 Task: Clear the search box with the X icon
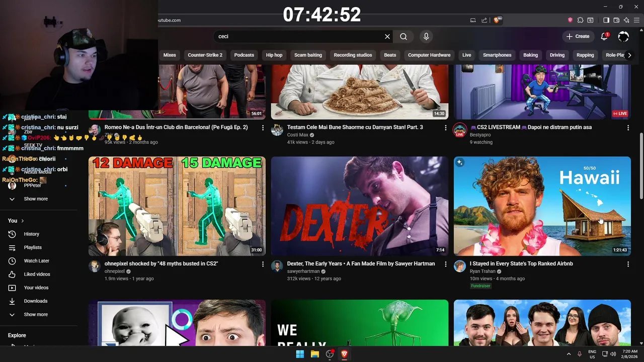[387, 36]
